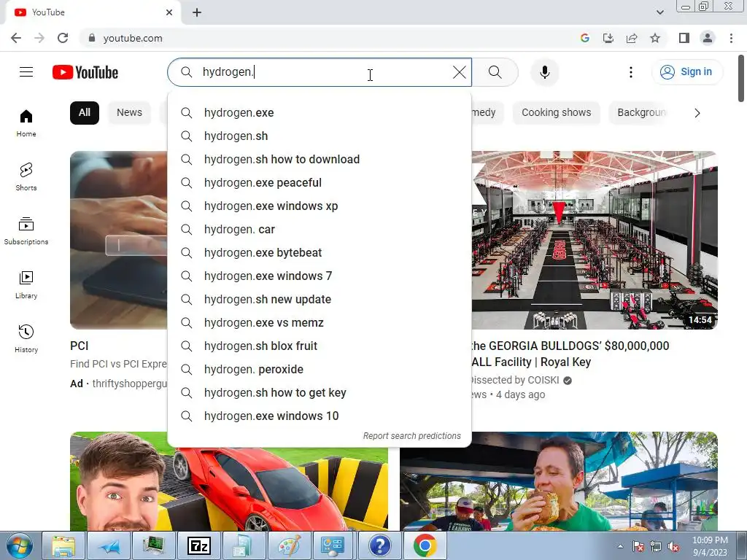The width and height of the screenshot is (747, 560).
Task: Show hidden tray icons arrow
Action: [620, 546]
